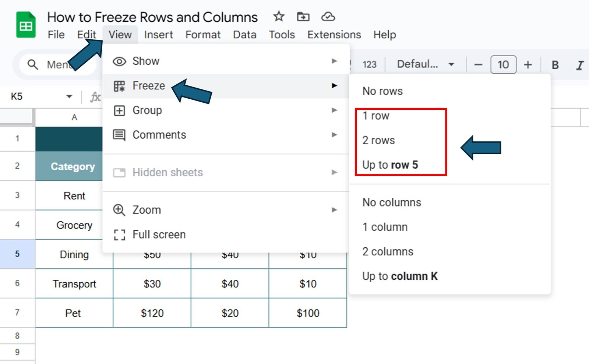Image resolution: width=589 pixels, height=364 pixels.
Task: Check the cloud save status icon
Action: [x=328, y=17]
